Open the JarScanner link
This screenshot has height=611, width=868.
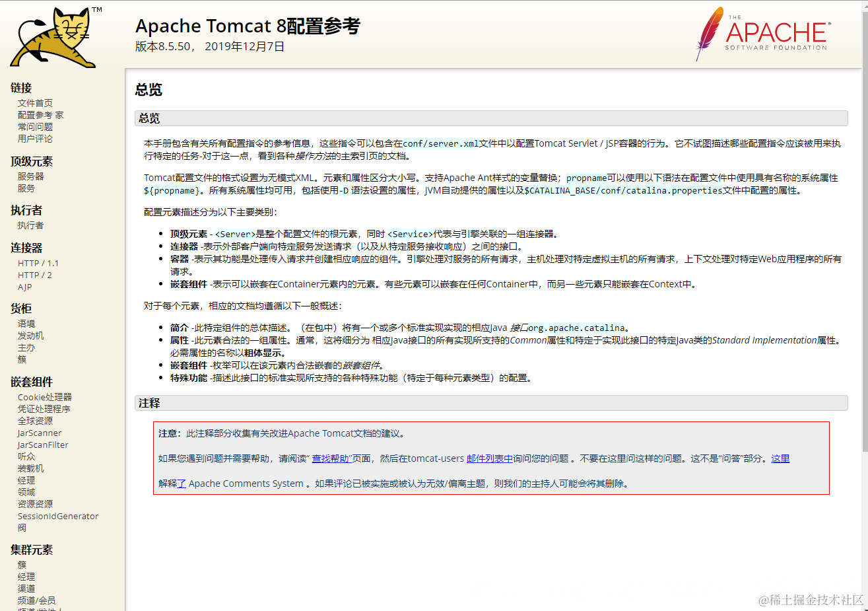[40, 433]
